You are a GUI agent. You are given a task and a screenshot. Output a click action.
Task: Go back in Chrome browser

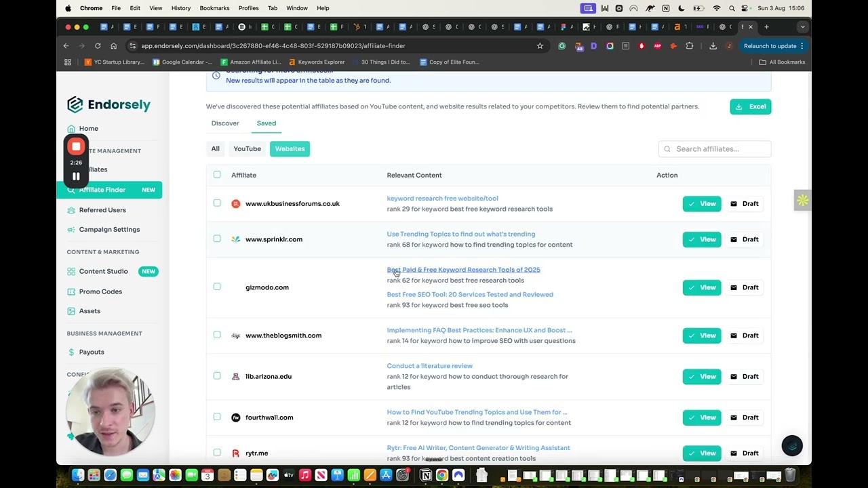(x=66, y=46)
